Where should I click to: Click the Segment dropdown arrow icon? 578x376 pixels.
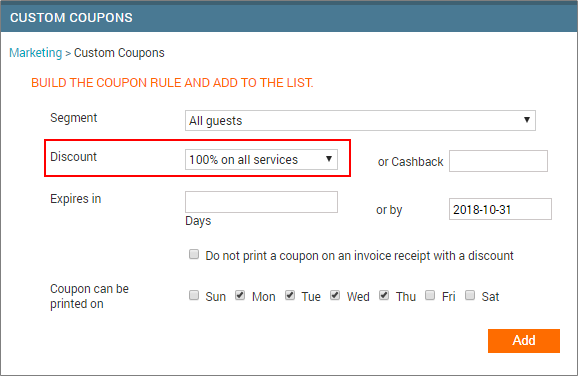click(x=527, y=120)
